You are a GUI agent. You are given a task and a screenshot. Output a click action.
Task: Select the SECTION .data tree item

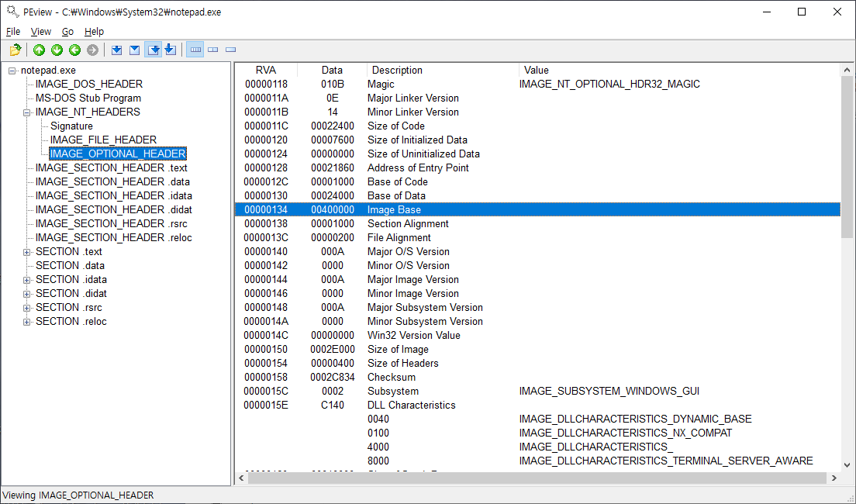70,265
